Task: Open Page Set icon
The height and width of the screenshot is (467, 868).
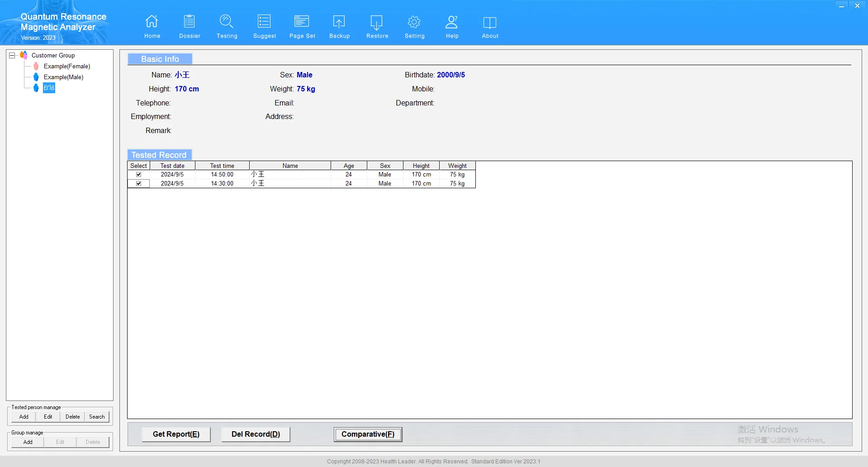Action: (302, 22)
